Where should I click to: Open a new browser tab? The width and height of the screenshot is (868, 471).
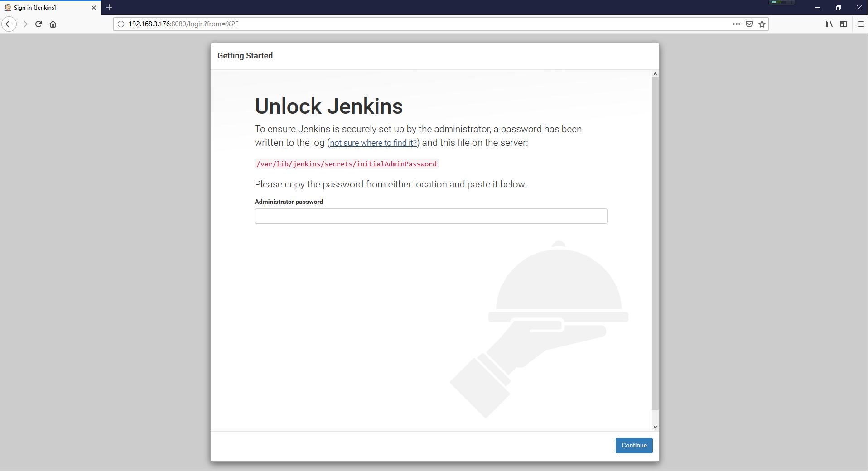[109, 8]
